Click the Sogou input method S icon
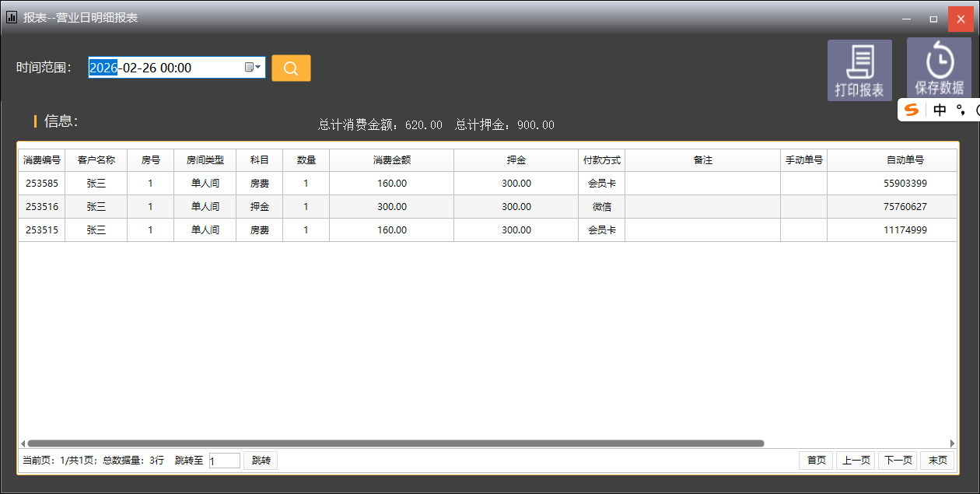Viewport: 980px width, 494px height. (x=912, y=110)
